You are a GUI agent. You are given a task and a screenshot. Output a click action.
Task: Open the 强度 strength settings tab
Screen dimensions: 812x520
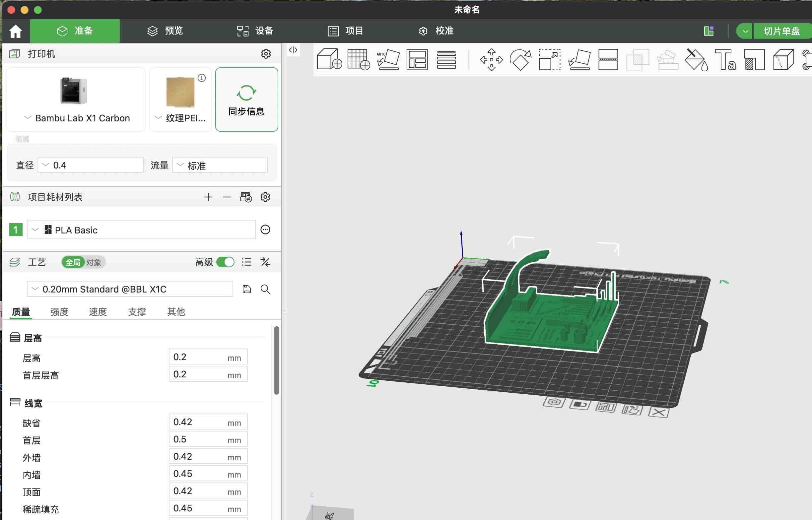59,312
